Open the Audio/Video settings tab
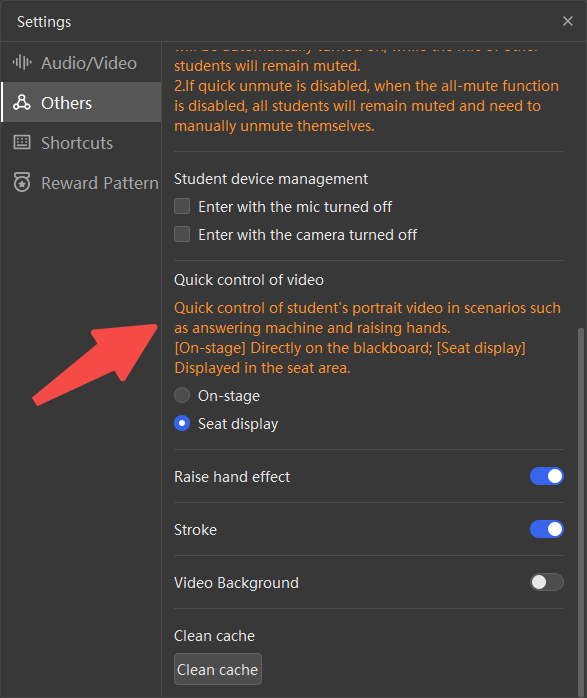Viewport: 587px width, 698px height. [81, 62]
